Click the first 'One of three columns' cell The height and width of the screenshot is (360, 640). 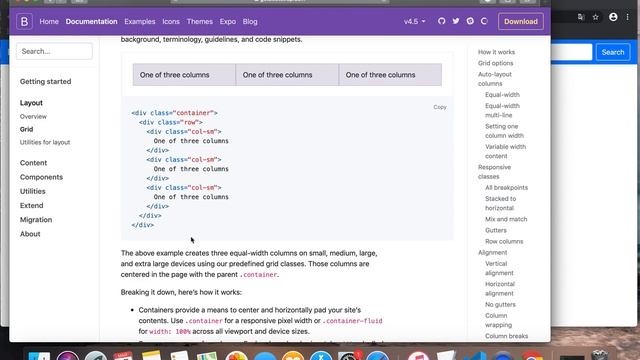tap(184, 75)
